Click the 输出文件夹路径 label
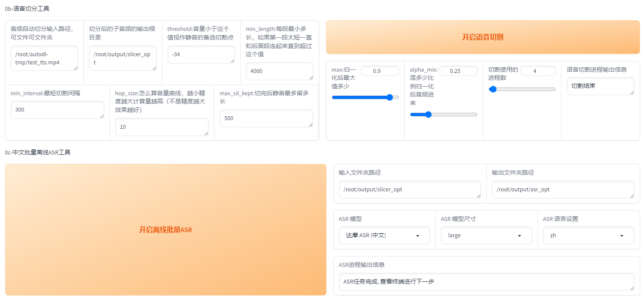This screenshot has width=644, height=302. click(513, 172)
